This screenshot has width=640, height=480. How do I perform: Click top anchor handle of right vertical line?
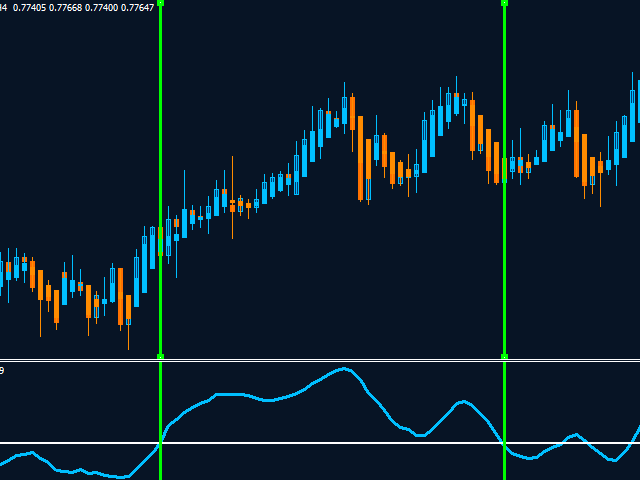504,3
